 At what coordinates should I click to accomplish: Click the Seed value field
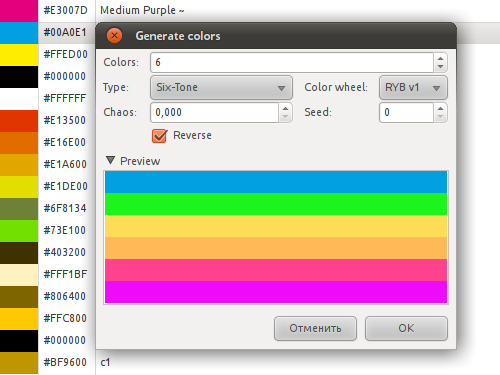coord(407,112)
